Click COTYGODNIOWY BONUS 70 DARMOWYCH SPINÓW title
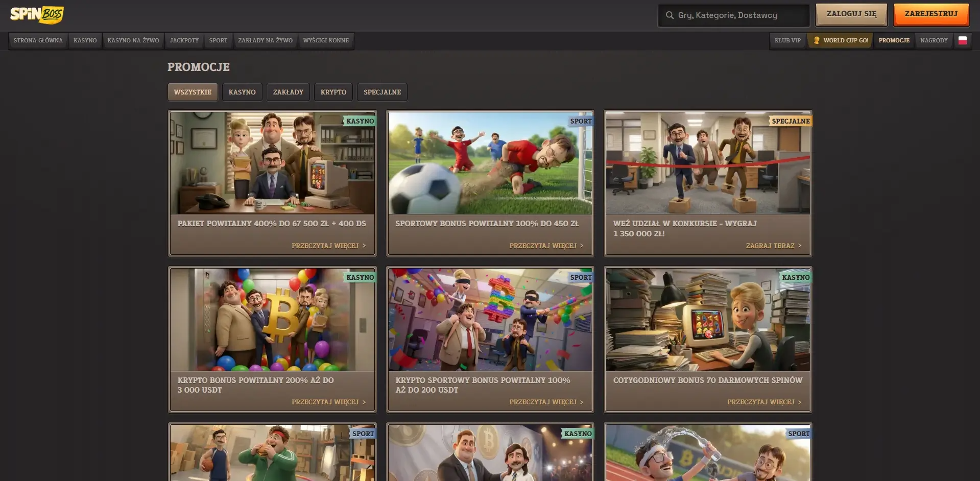Screen dimensions: 980x481 pyautogui.click(x=708, y=380)
